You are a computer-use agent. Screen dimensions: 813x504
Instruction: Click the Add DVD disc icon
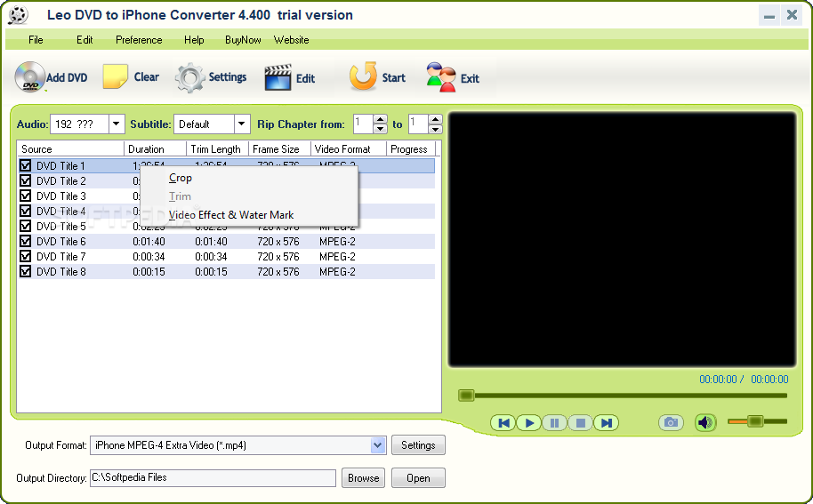[x=30, y=77]
